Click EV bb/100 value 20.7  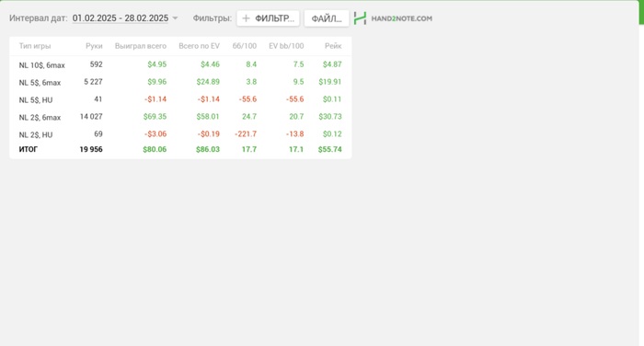(x=296, y=117)
